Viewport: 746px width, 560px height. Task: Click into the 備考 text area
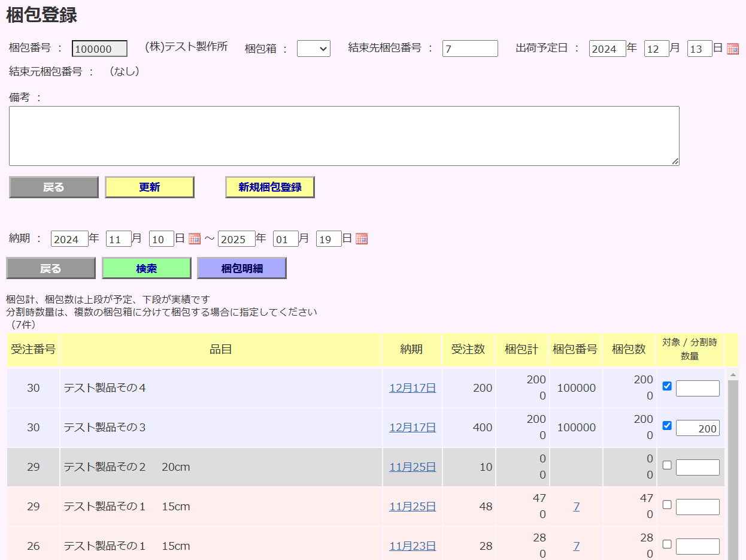click(344, 136)
